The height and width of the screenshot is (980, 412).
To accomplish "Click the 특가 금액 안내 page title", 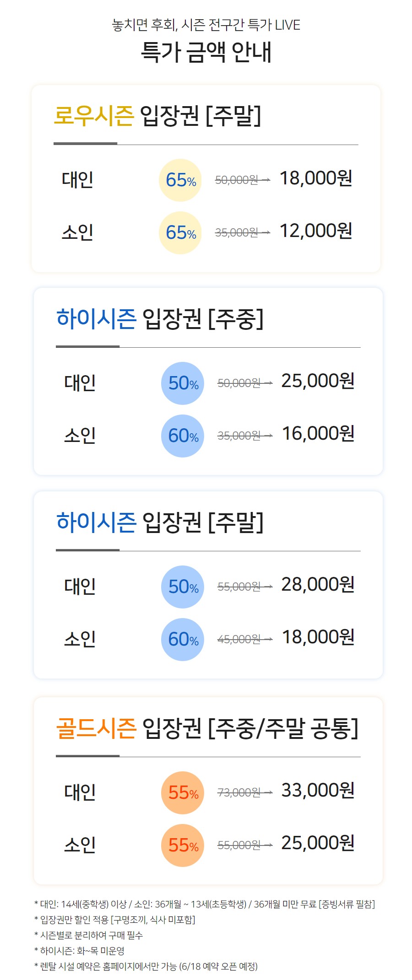I will pos(206,52).
